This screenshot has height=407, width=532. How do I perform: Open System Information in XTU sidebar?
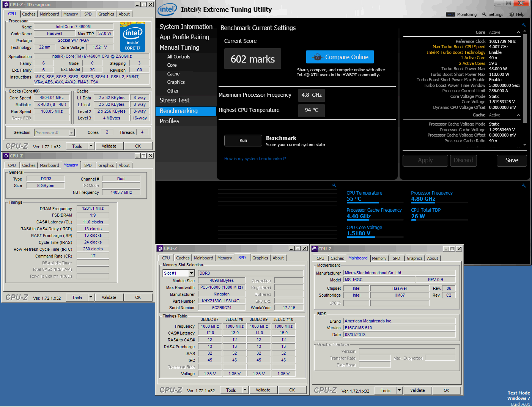[186, 27]
